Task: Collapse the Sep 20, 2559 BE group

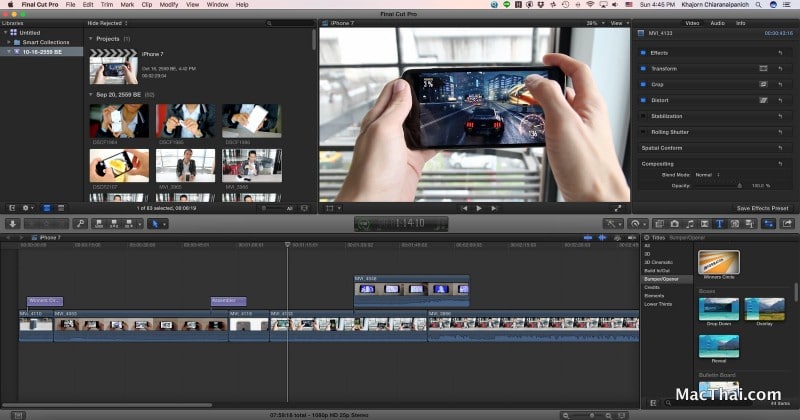Action: tap(91, 94)
